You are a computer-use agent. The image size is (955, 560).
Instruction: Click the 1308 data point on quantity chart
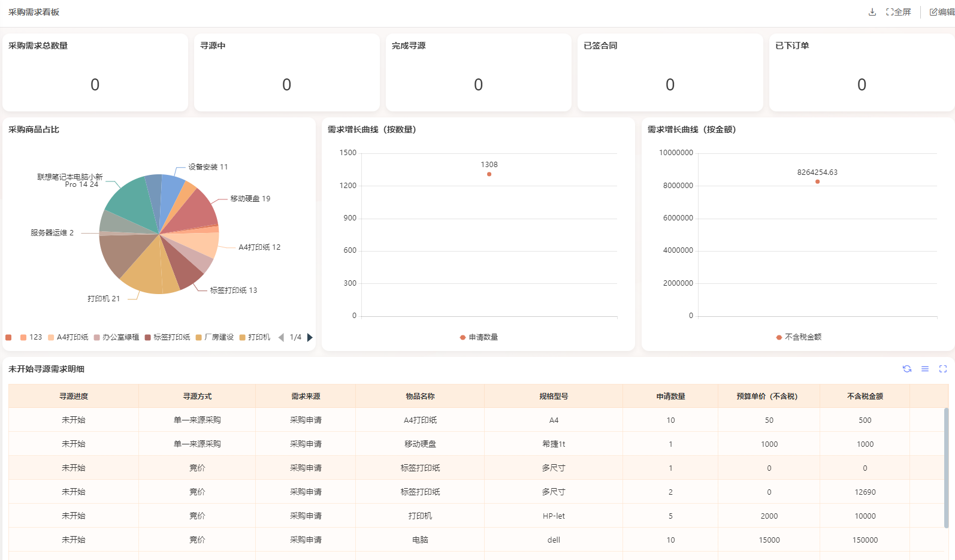489,174
